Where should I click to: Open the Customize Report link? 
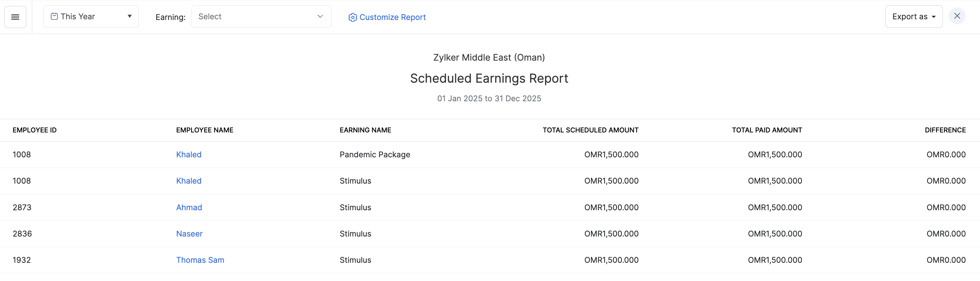click(x=392, y=18)
